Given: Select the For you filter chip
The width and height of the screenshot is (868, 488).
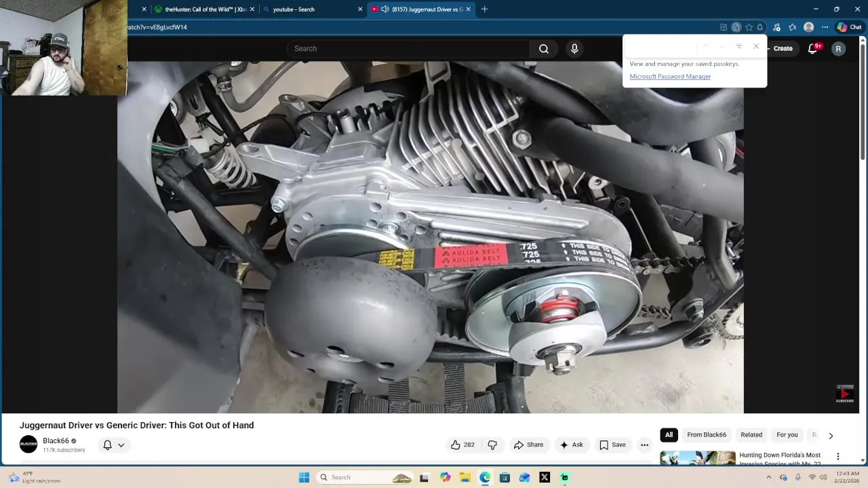Looking at the screenshot, I should coord(787,434).
